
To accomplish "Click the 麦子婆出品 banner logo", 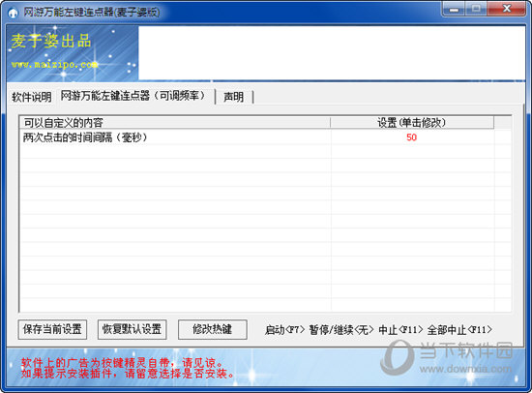I will pos(51,41).
